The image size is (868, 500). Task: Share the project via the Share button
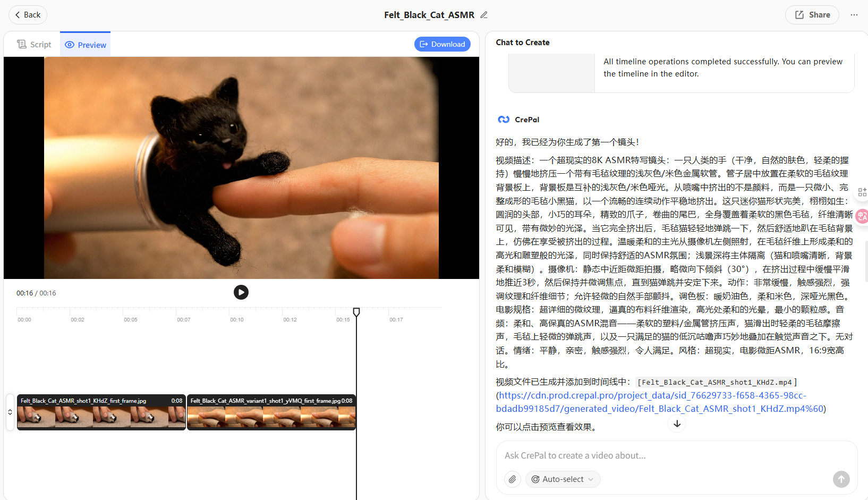click(812, 15)
